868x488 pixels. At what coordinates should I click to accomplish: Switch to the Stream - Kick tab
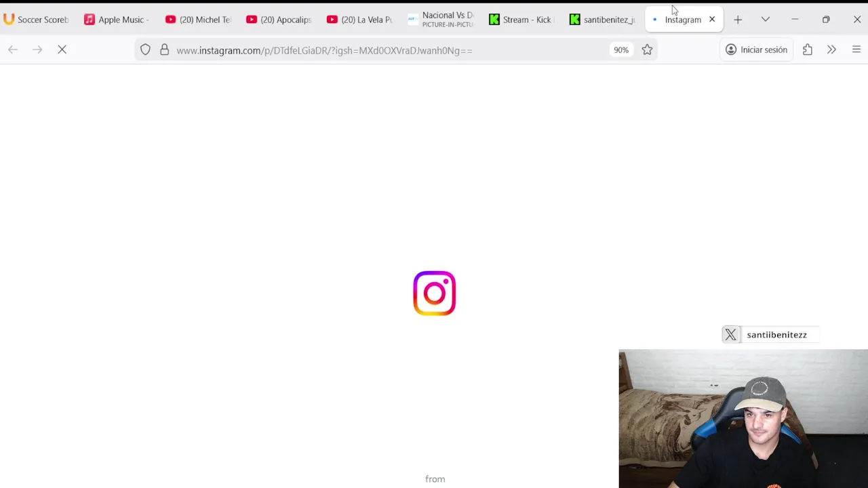coord(521,20)
